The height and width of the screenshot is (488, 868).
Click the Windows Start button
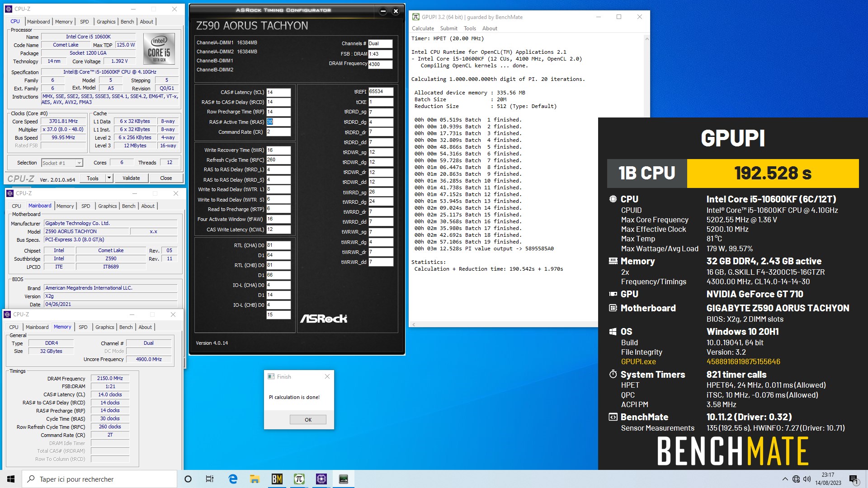tap(11, 479)
